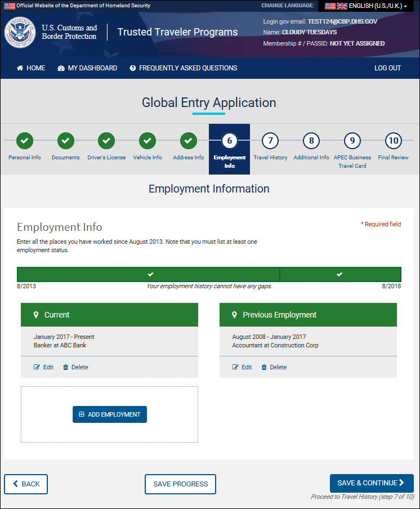This screenshot has width=420, height=509.
Task: Select step 6 Employment Info tab
Action: coord(230,149)
